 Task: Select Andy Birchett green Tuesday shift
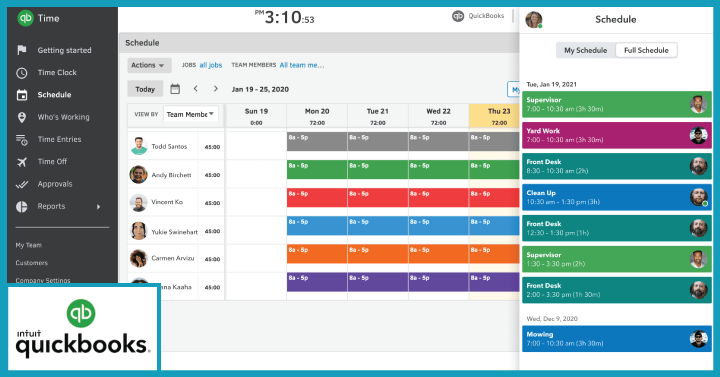377,169
